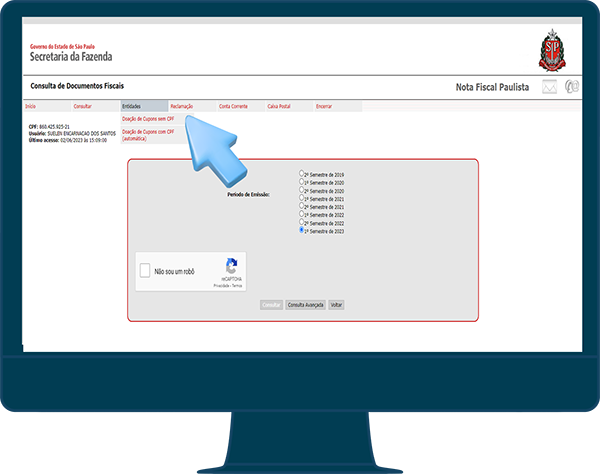Choose Doação de Cupons com CPF (automática)
The width and height of the screenshot is (600, 474).
(148, 134)
